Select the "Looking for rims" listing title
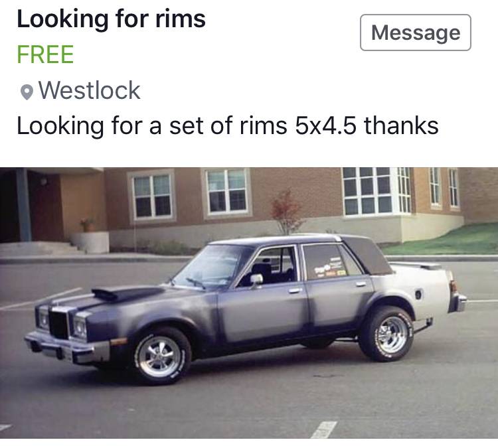 pyautogui.click(x=111, y=19)
